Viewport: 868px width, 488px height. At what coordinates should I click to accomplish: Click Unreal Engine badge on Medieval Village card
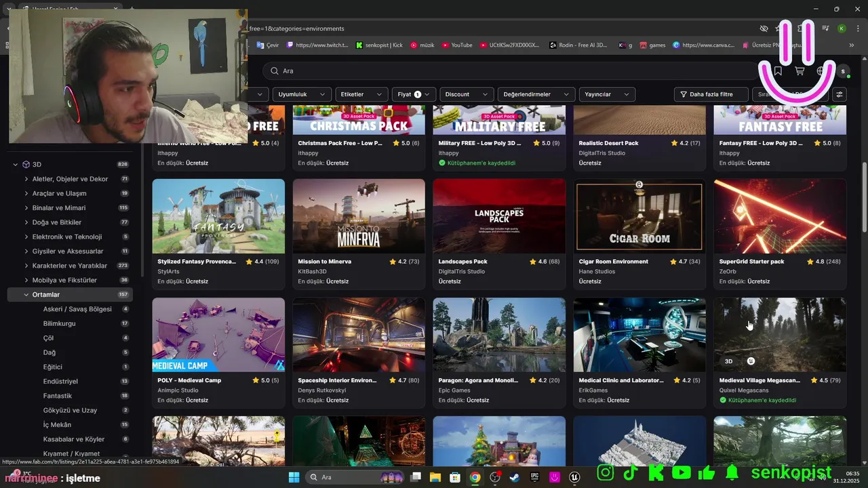pos(751,361)
